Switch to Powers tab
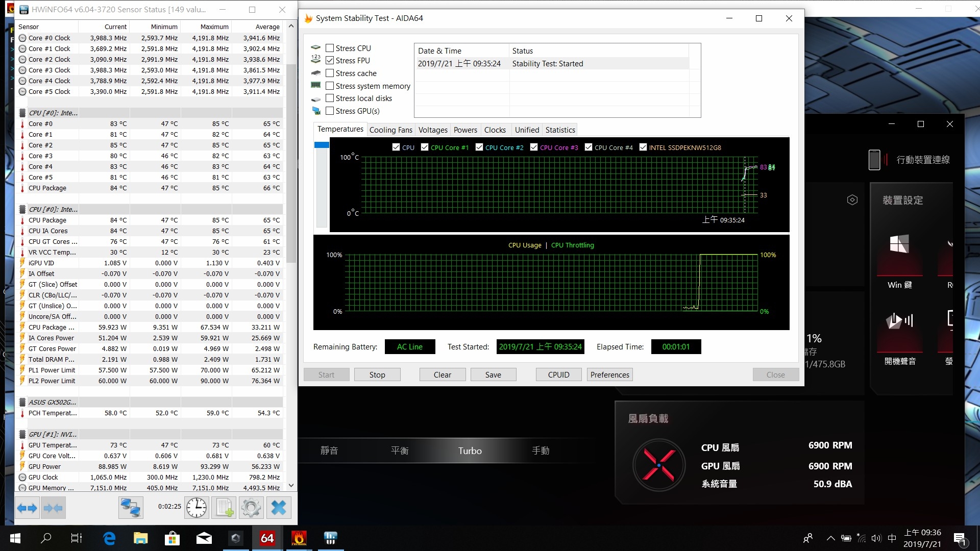 pos(465,130)
